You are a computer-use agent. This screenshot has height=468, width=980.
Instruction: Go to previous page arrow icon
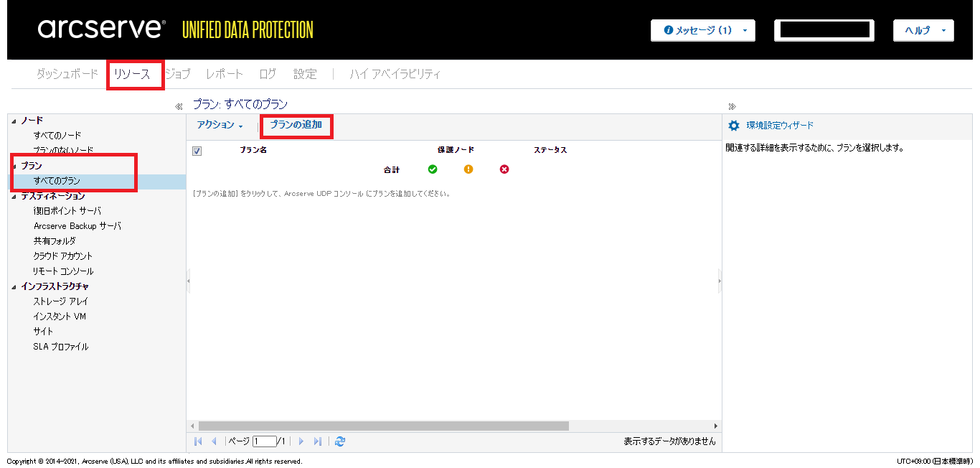point(214,441)
